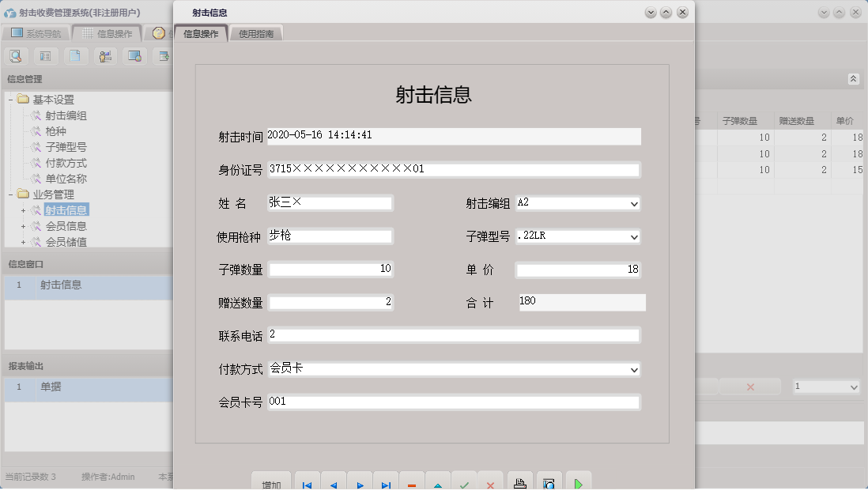
Task: Select the operator user icon in the toolbar
Action: click(104, 56)
